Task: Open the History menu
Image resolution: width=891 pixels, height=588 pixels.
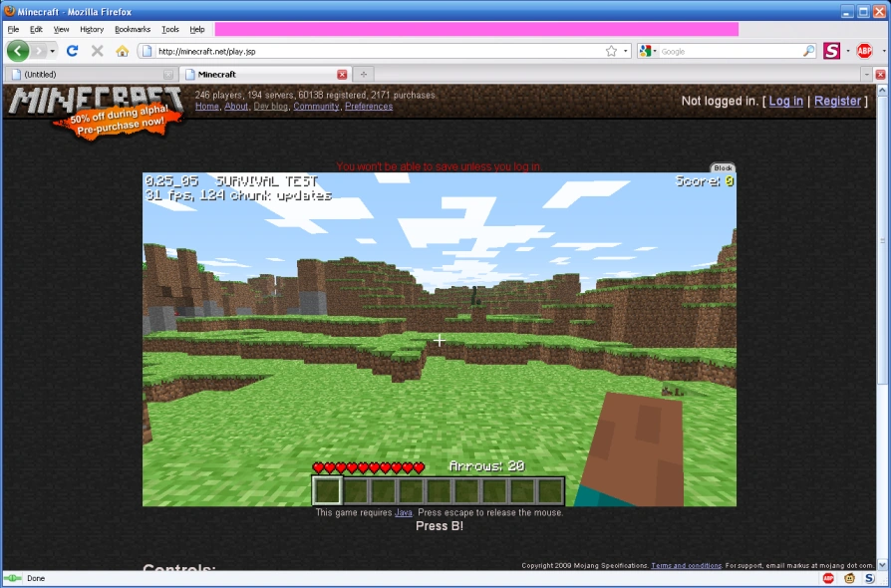Action: click(x=92, y=30)
